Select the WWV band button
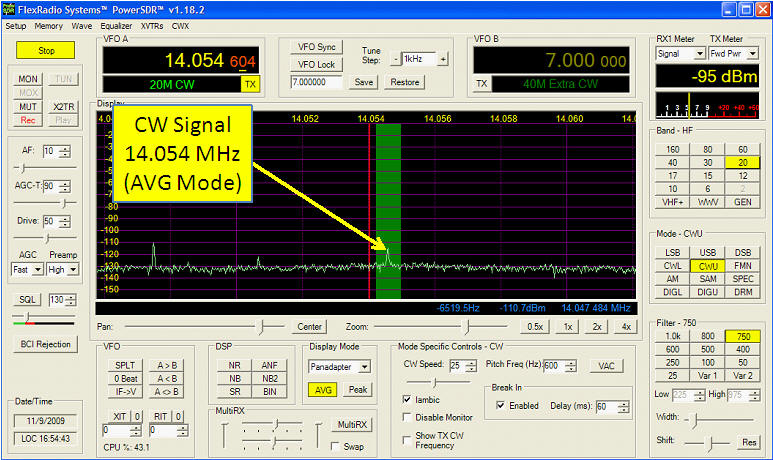Image resolution: width=773 pixels, height=460 pixels. click(x=707, y=202)
